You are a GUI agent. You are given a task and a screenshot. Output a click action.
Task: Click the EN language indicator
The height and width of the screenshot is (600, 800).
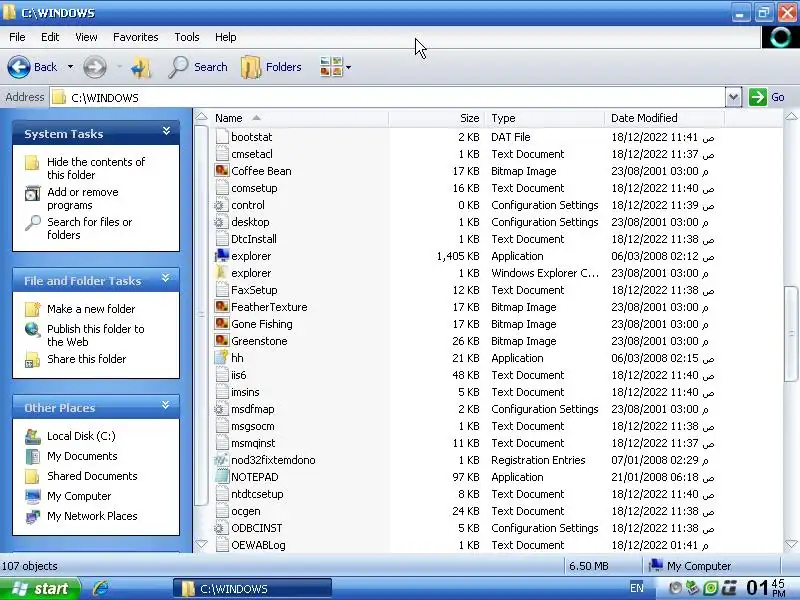click(x=636, y=588)
